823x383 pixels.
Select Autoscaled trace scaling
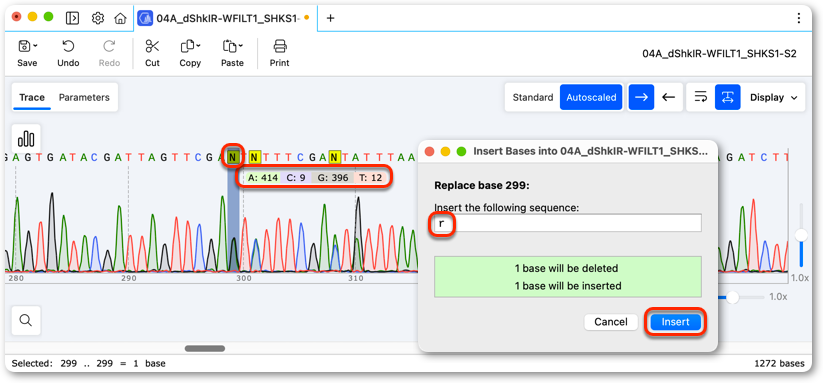pyautogui.click(x=591, y=98)
